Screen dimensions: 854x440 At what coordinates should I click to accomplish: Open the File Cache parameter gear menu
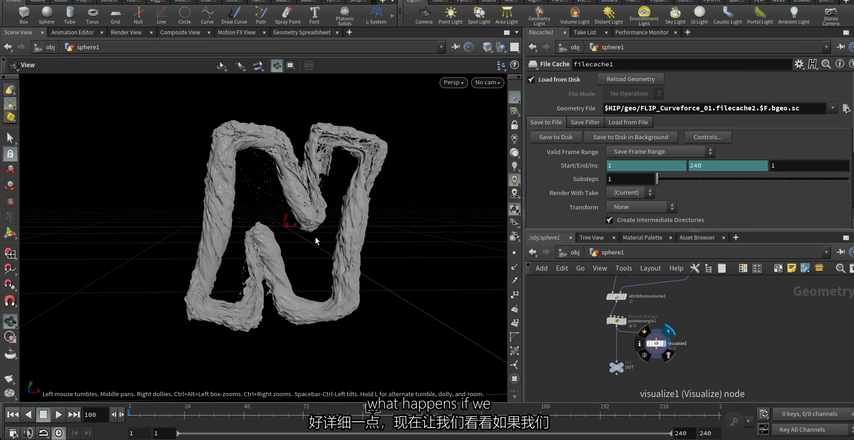pyautogui.click(x=799, y=64)
